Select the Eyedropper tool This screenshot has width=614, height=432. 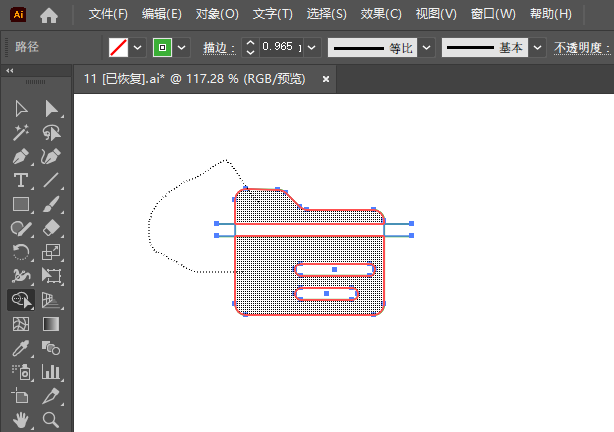click(x=21, y=348)
